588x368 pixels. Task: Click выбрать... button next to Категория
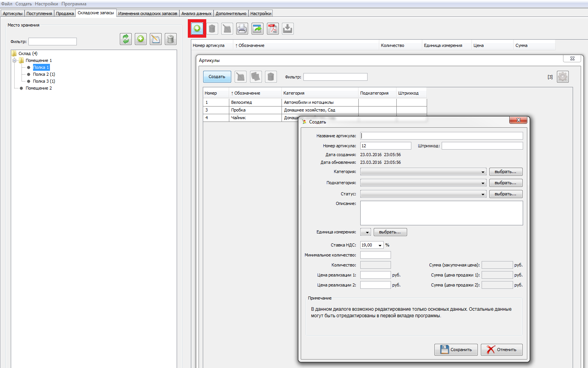pyautogui.click(x=506, y=172)
